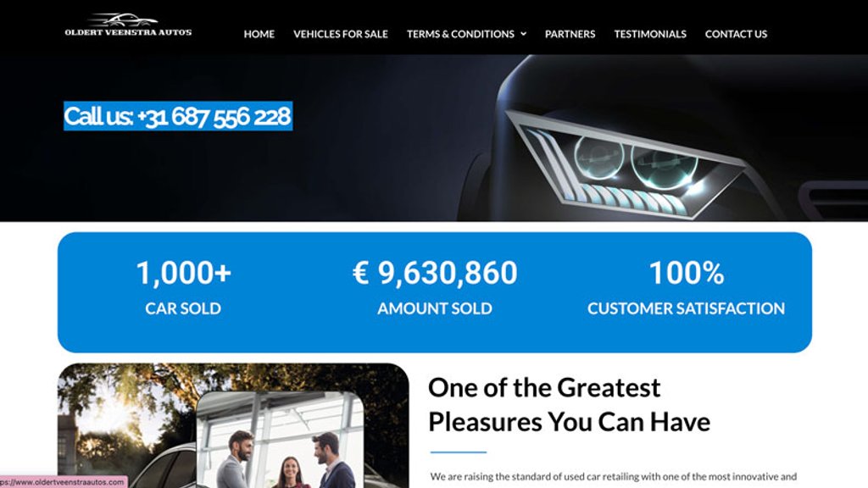
Task: Visit the Partners page
Action: [x=570, y=34]
